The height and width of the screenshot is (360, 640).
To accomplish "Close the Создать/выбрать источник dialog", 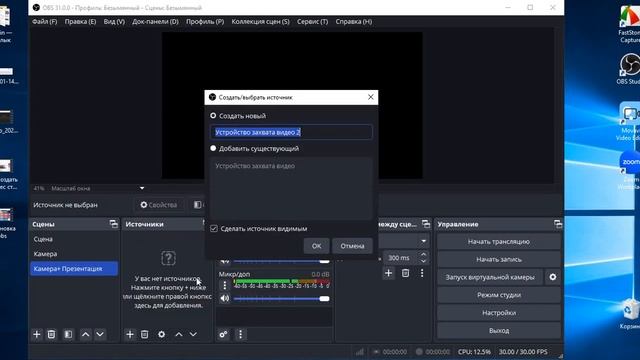I will point(370,97).
